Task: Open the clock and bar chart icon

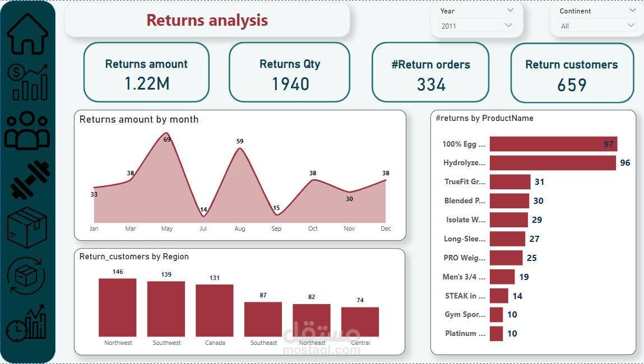Action: click(x=26, y=323)
